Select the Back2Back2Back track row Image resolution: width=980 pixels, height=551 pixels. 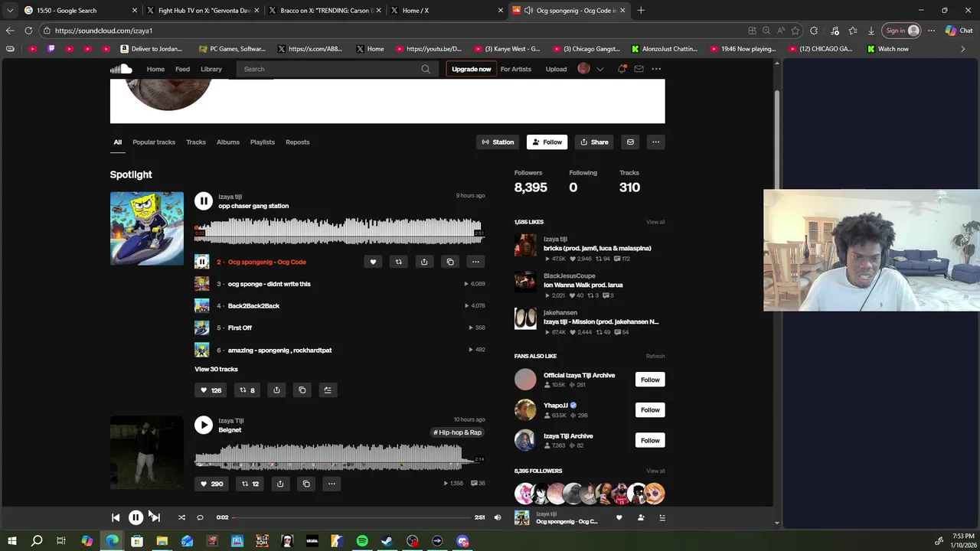[x=340, y=305]
